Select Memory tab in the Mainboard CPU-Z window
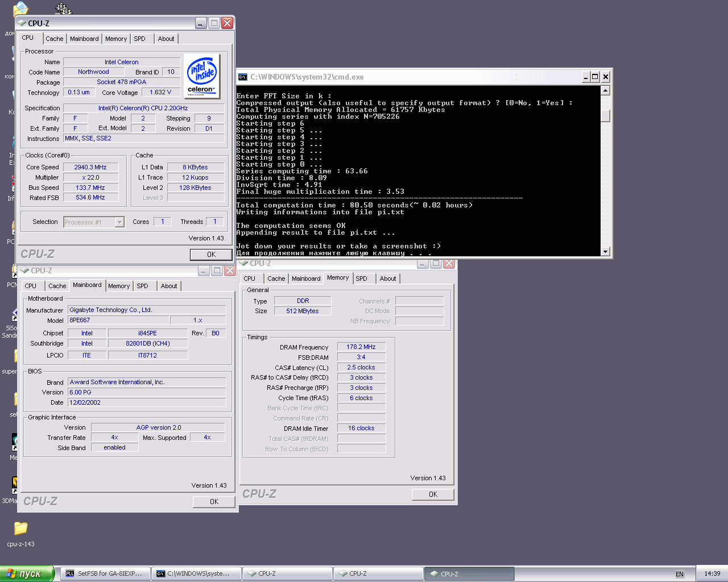Viewport: 728px width, 582px height. (x=119, y=286)
